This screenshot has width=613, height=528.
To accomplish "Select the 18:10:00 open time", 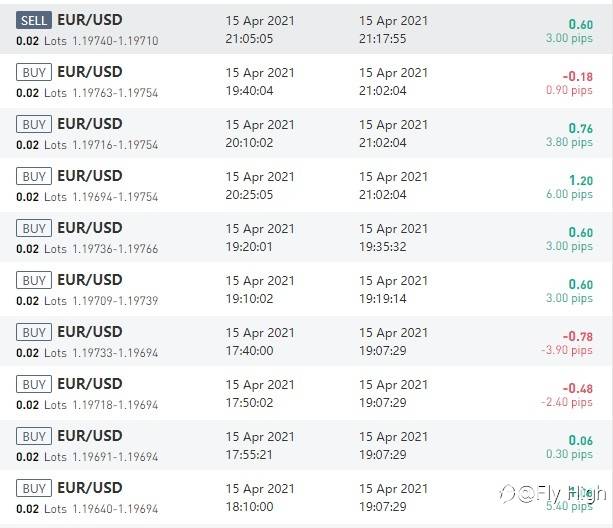I will point(250,507).
